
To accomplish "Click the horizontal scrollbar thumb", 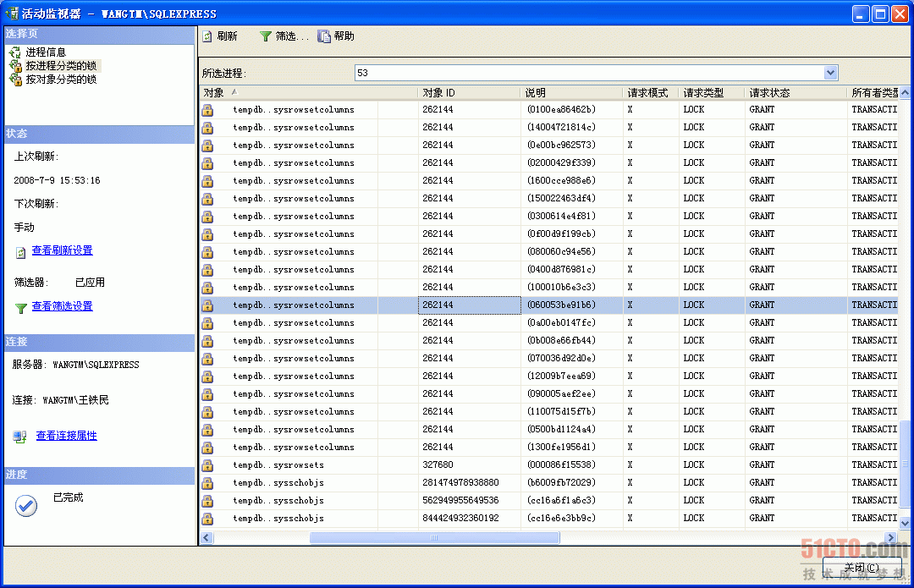I will point(433,537).
